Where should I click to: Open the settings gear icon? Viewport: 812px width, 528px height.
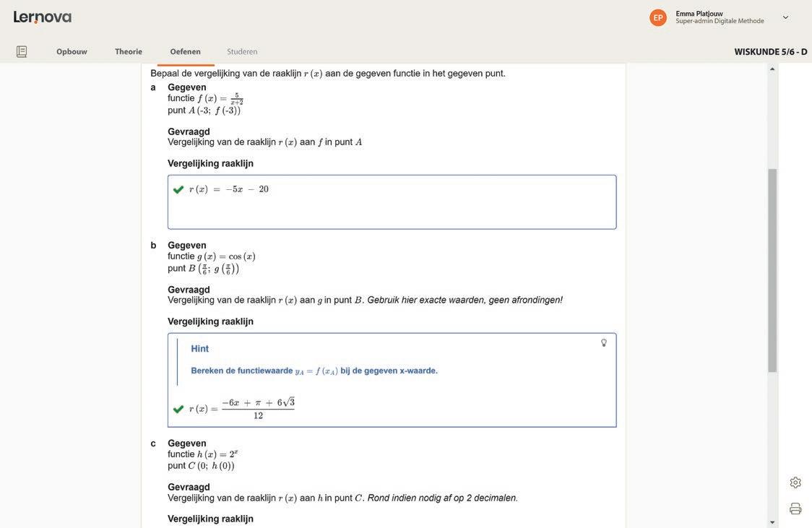[x=795, y=482]
